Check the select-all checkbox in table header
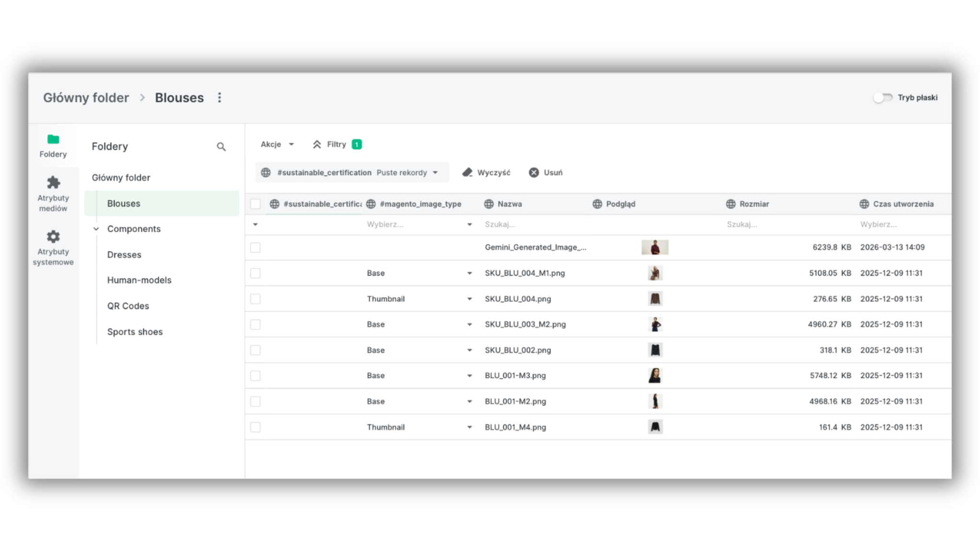The width and height of the screenshot is (980, 551). pos(256,204)
